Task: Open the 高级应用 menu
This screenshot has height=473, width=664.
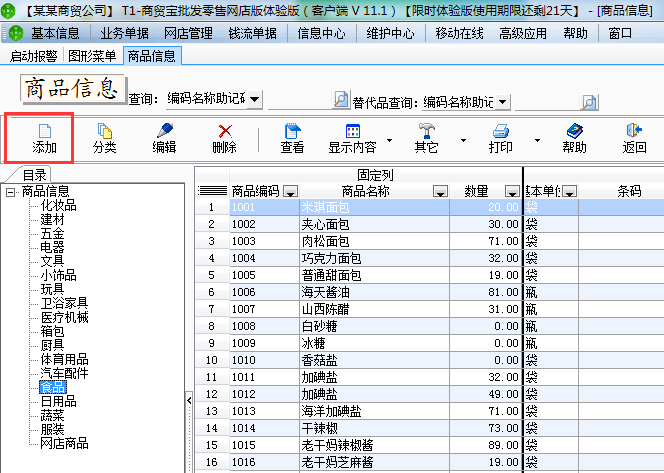Action: click(x=523, y=33)
